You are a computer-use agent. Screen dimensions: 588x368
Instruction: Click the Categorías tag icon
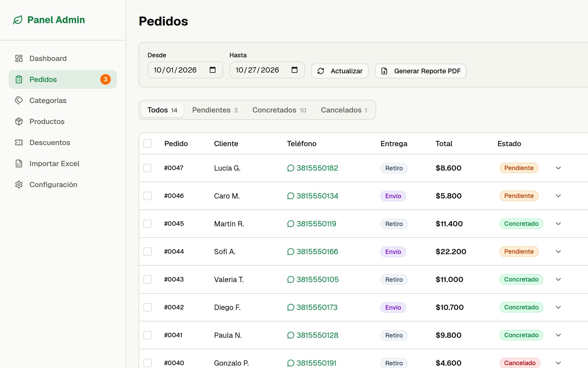[19, 100]
